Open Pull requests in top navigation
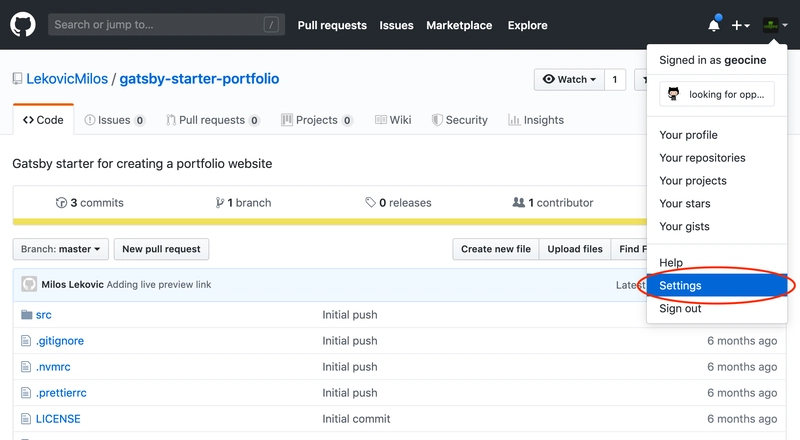Image resolution: width=800 pixels, height=440 pixels. coord(332,25)
